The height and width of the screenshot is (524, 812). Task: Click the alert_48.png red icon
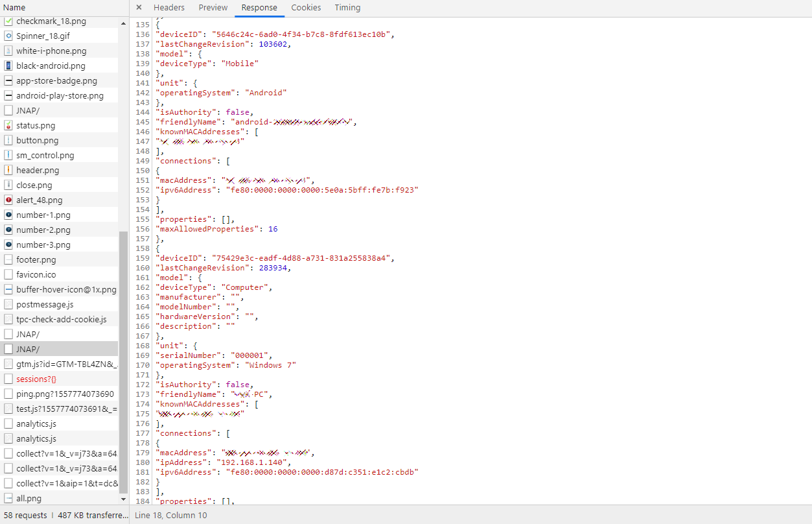[8, 200]
